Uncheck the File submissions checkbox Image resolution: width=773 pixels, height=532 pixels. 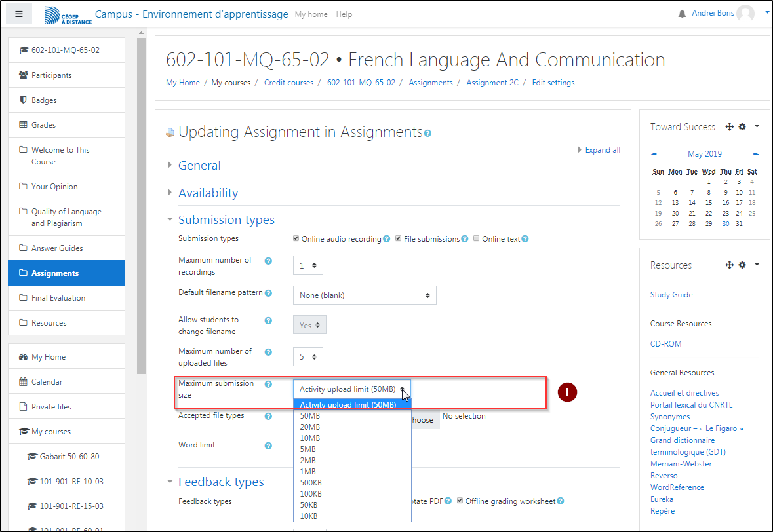click(398, 238)
